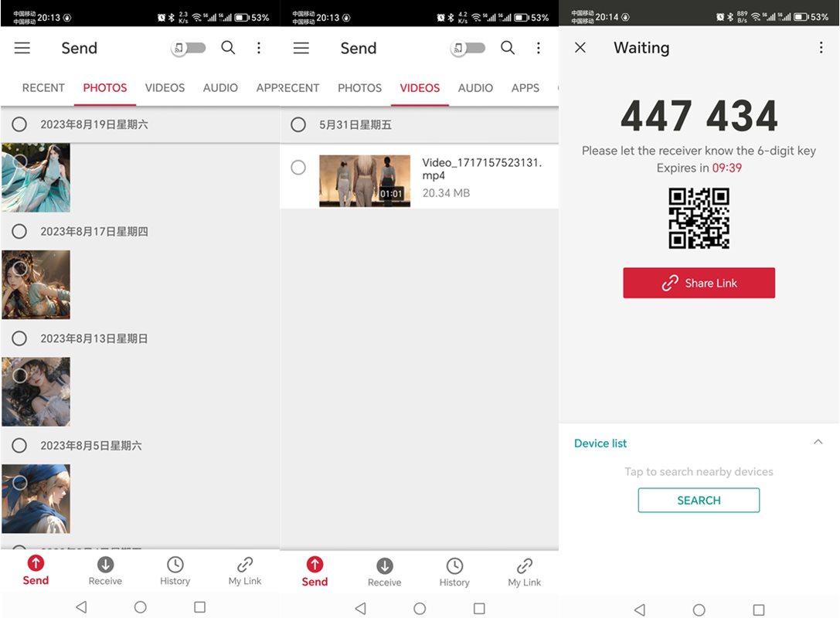This screenshot has width=840, height=618.
Task: Select the 5月31日星期五 date group
Action: pos(298,124)
